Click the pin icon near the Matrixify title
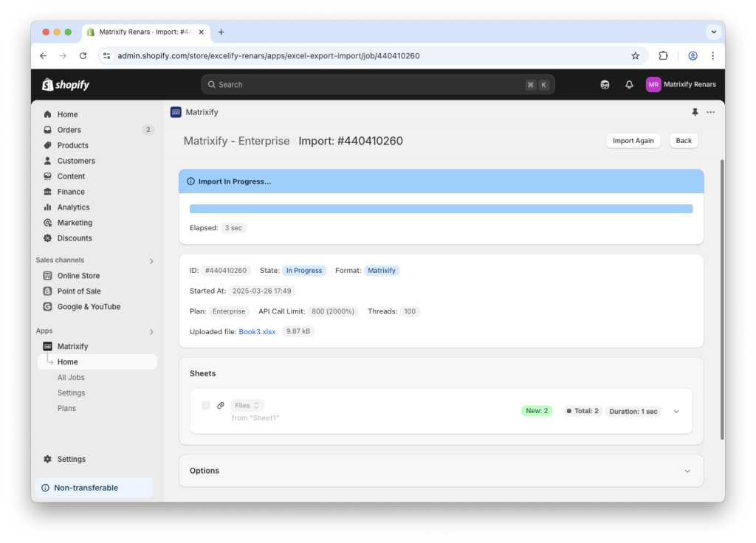Screen dimensions: 756x543 coord(694,111)
